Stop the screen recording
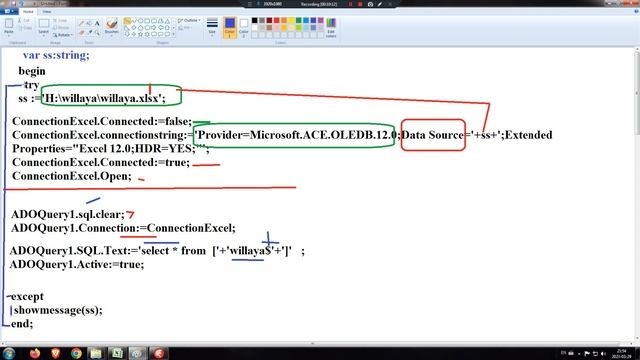The height and width of the screenshot is (360, 640). pos(360,4)
